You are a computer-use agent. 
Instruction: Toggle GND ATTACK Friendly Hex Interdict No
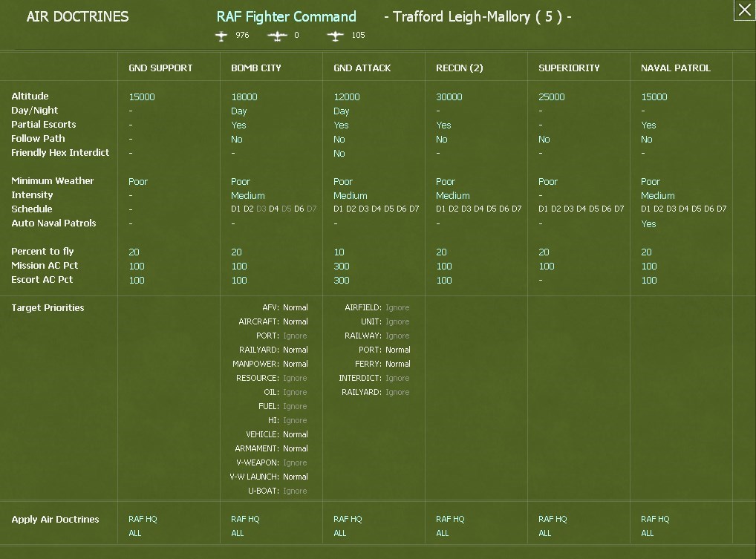tap(339, 153)
